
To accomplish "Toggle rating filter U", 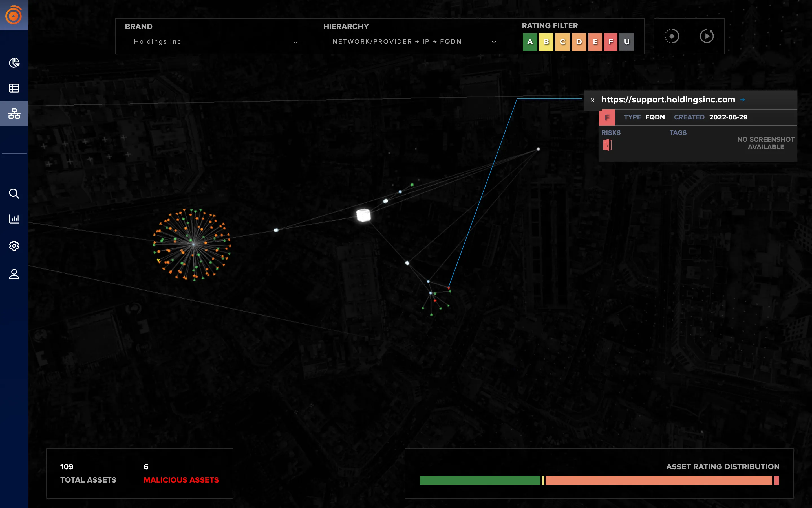I will click(627, 42).
